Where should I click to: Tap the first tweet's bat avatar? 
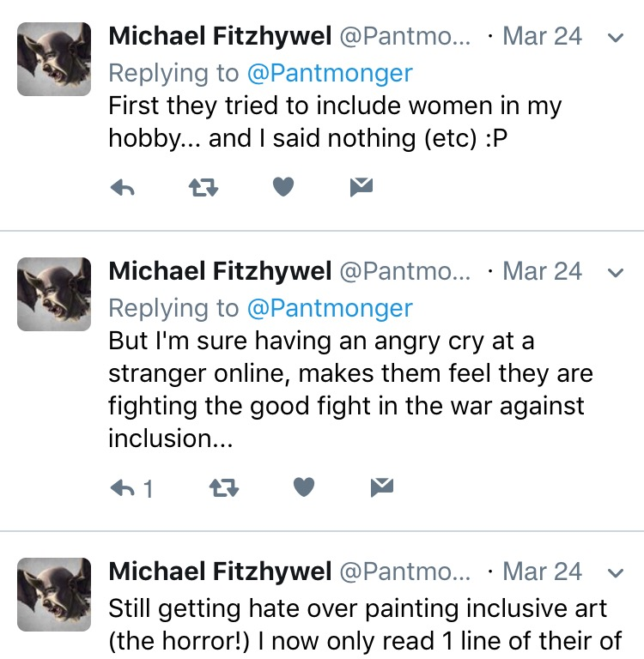click(54, 59)
